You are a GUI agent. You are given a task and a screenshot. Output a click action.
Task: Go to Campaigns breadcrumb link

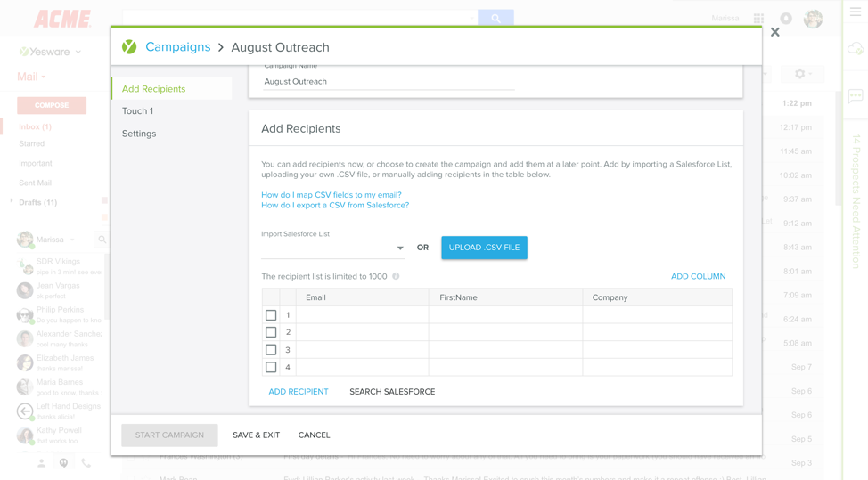click(177, 47)
